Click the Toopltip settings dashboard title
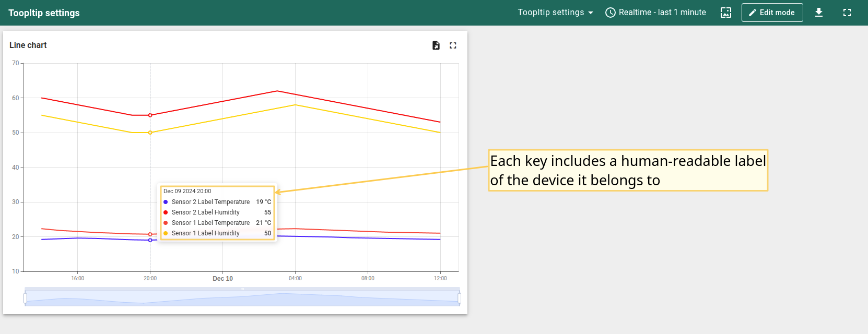 (x=44, y=13)
